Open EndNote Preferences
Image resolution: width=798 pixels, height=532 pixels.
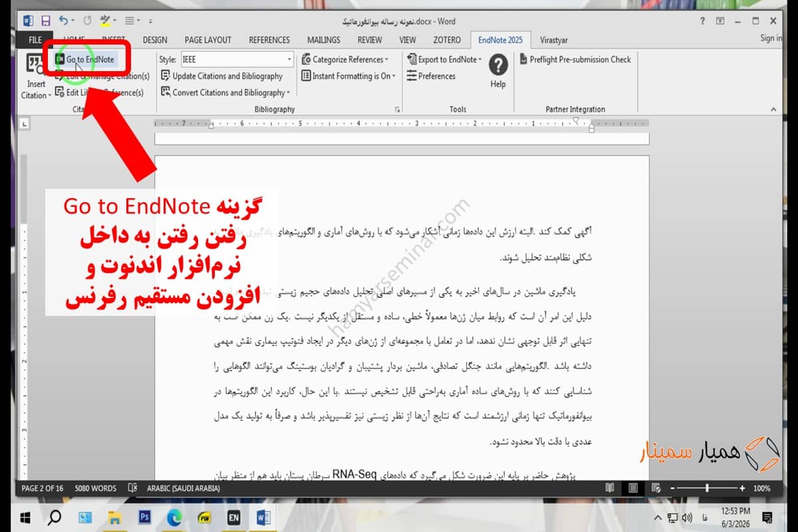tap(431, 76)
